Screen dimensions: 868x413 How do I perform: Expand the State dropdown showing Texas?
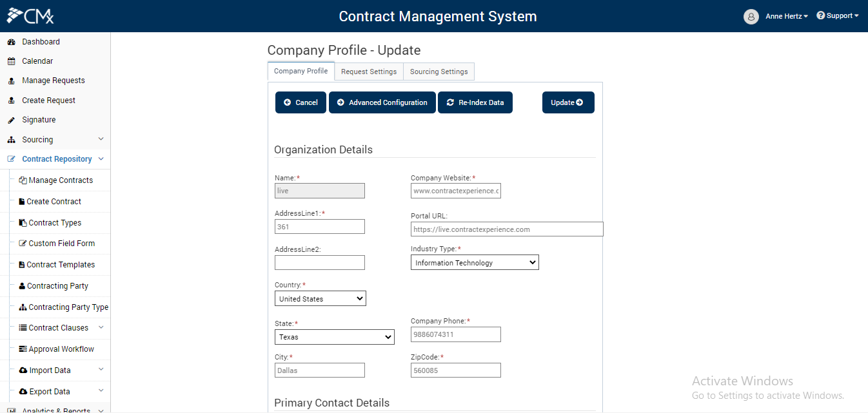click(x=334, y=336)
